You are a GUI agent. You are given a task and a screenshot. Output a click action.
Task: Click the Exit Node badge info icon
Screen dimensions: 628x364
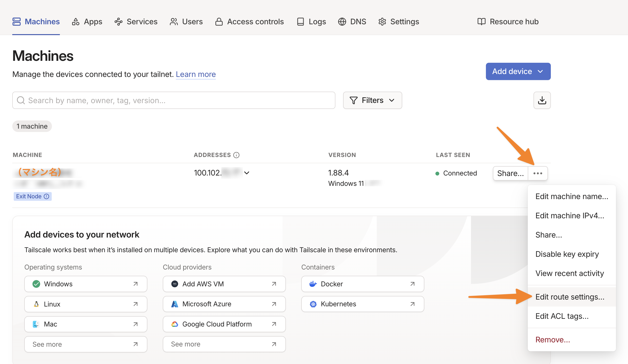(46, 196)
